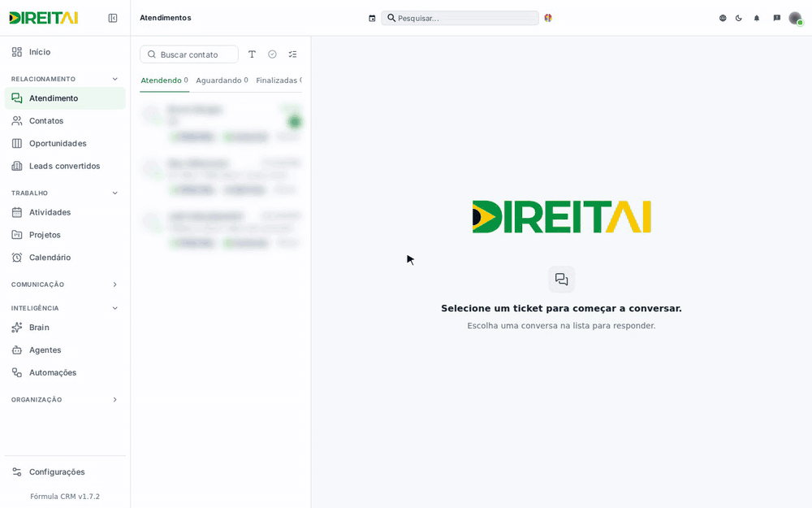This screenshot has height=508, width=812.
Task: Open the language globe icon
Action: tap(723, 18)
